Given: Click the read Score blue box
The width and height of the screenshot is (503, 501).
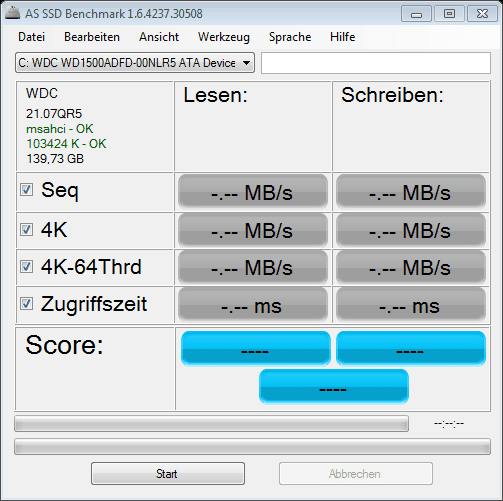Looking at the screenshot, I should [256, 348].
